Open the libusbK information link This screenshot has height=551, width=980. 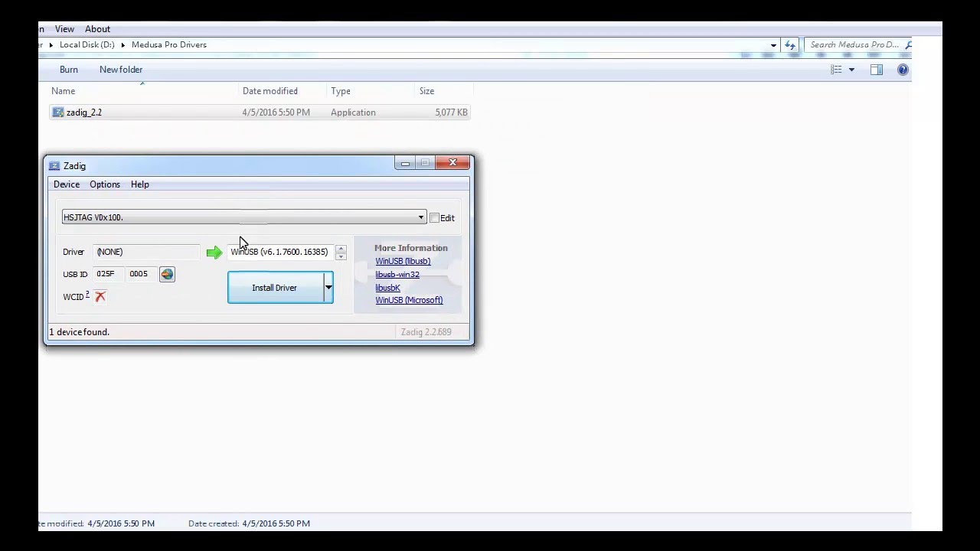[387, 288]
